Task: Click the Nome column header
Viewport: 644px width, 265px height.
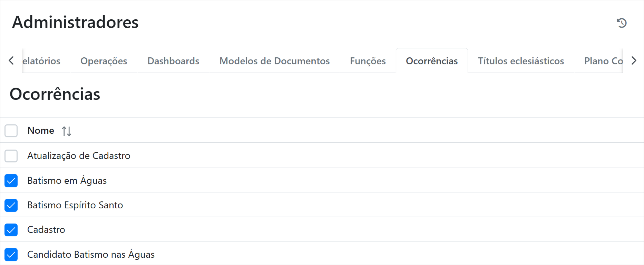Action: tap(41, 131)
